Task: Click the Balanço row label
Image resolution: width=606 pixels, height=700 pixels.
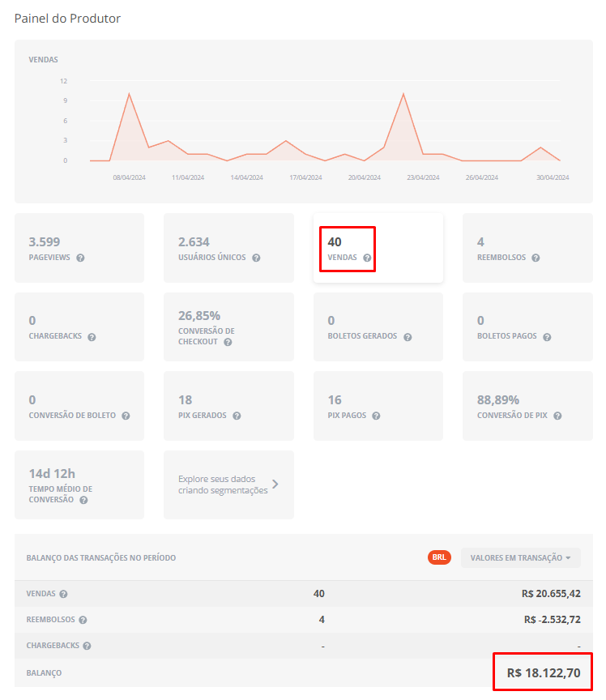Action: 44,673
